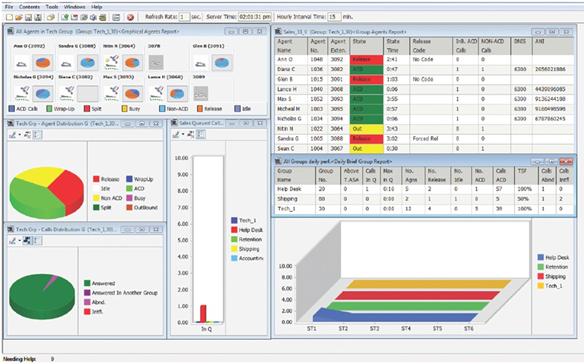
Task: Open the File menu
Action: pyautogui.click(x=9, y=7)
